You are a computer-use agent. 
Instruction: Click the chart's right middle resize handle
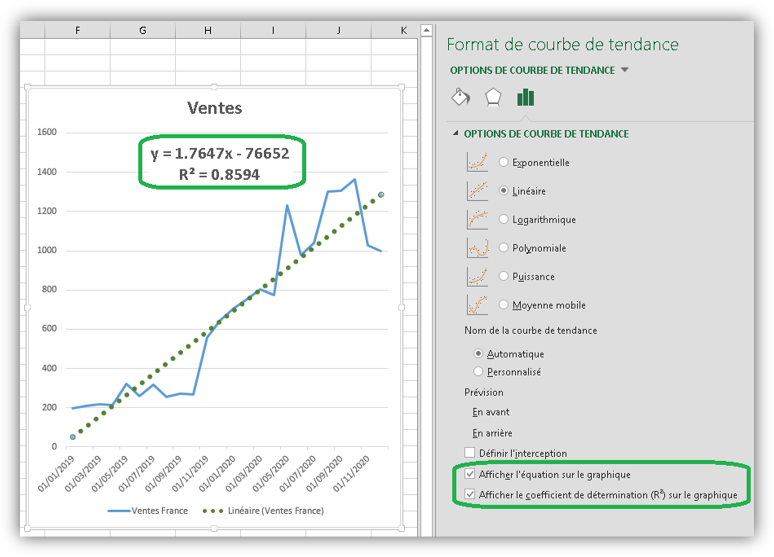(401, 308)
